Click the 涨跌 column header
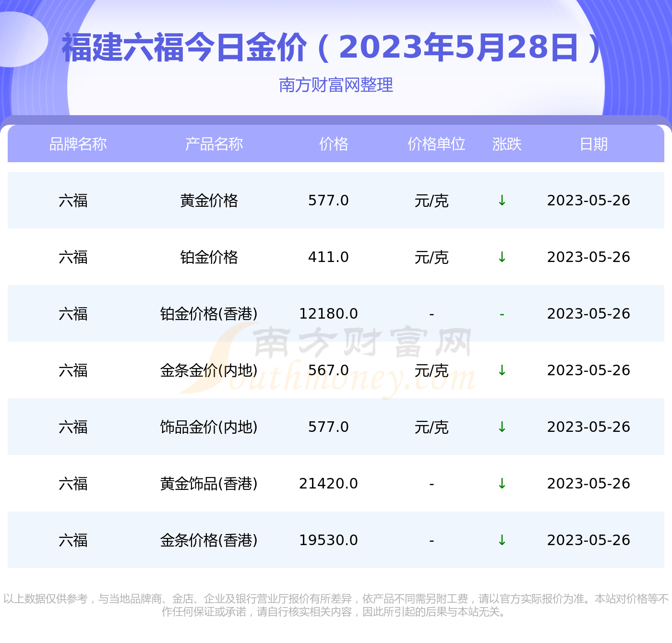 (507, 144)
